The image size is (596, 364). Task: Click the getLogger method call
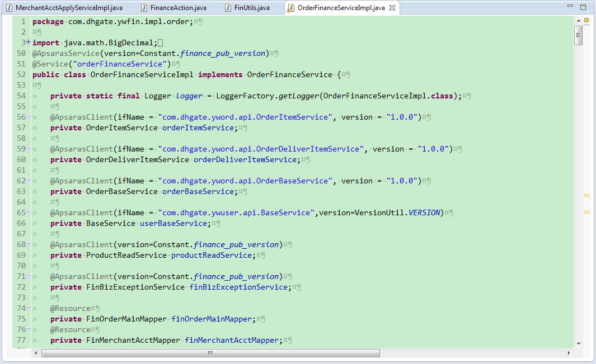(298, 96)
